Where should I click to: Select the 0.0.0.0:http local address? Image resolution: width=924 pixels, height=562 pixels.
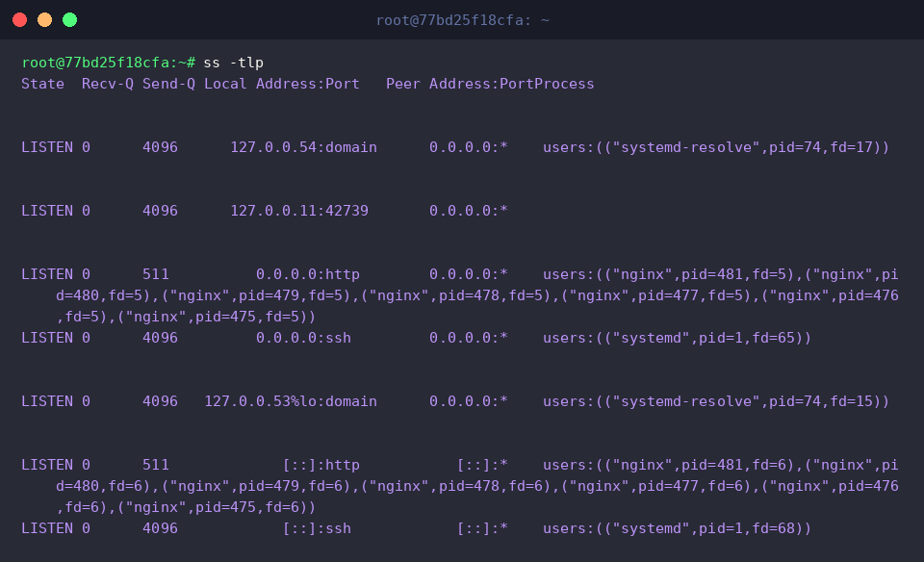click(308, 274)
